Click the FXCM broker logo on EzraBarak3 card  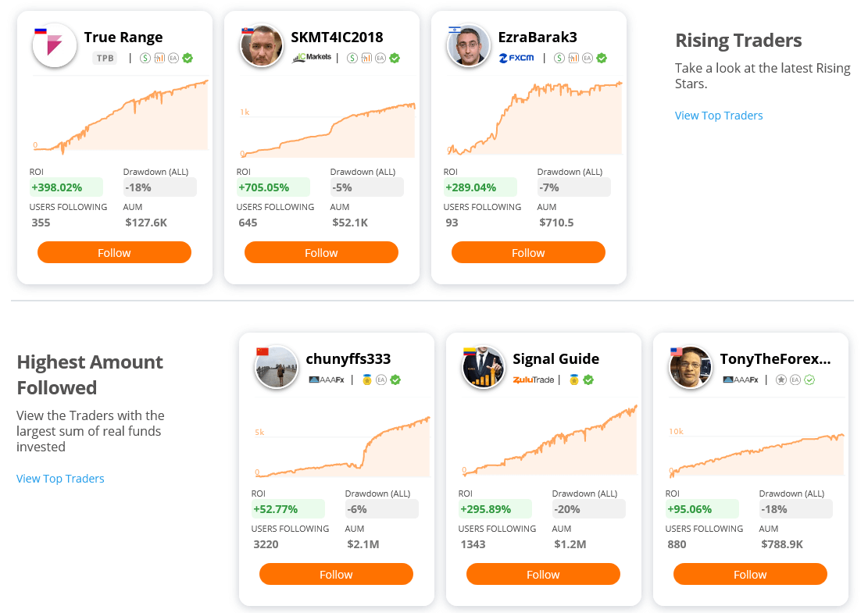click(x=517, y=58)
